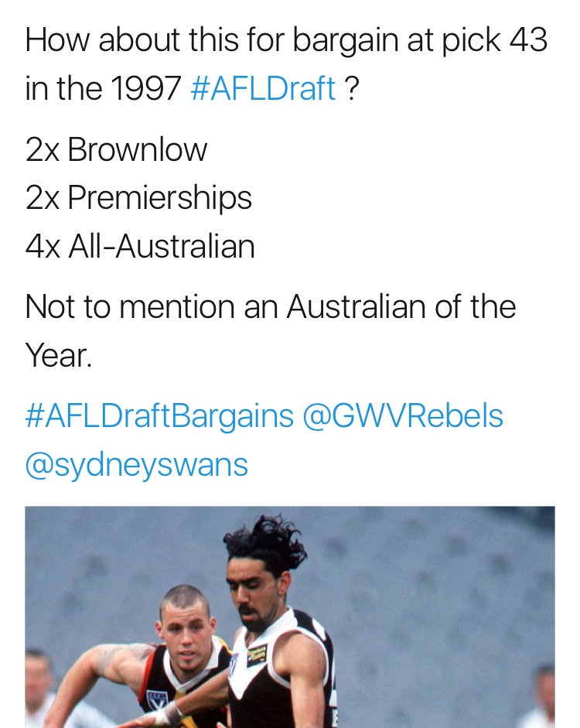Tap the question mark after #AFLDraft

(x=352, y=88)
